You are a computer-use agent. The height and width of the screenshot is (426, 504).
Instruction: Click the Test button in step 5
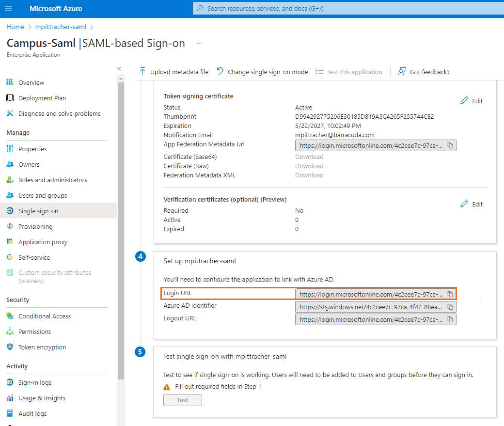click(x=183, y=400)
